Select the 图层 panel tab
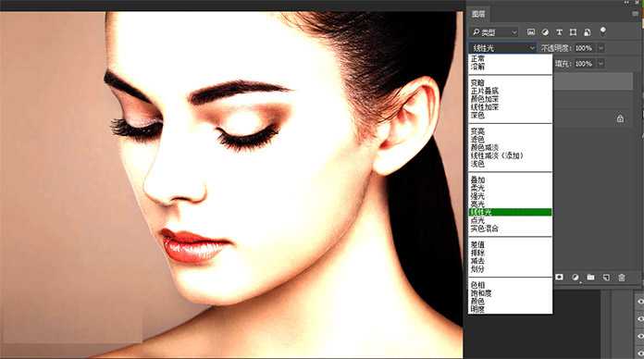Viewport: 644px width, 359px height. (478, 14)
